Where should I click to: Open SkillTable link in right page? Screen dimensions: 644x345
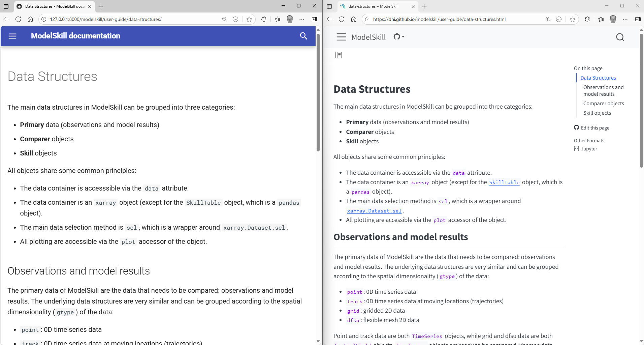tap(504, 182)
